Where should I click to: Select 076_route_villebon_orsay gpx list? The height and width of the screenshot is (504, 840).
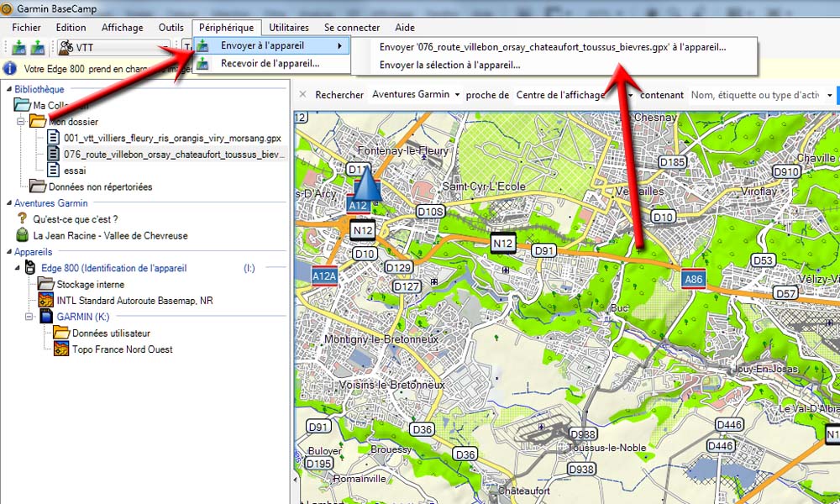pyautogui.click(x=174, y=155)
